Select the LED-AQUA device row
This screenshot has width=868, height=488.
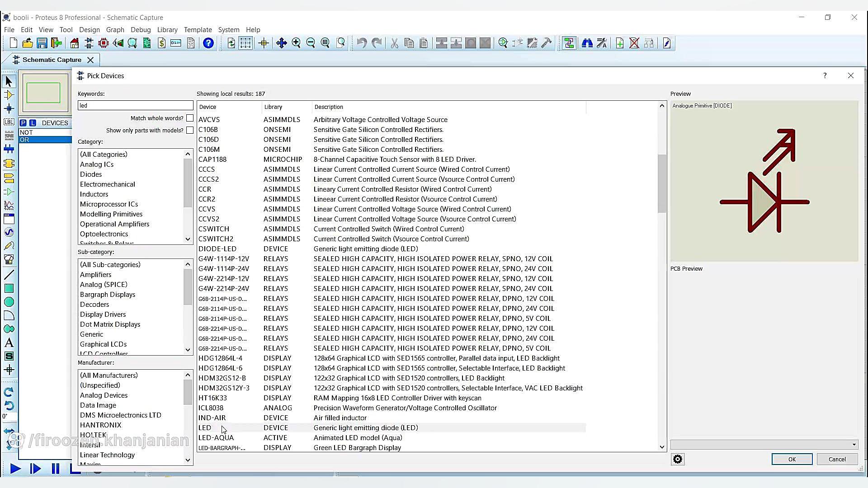click(x=392, y=438)
